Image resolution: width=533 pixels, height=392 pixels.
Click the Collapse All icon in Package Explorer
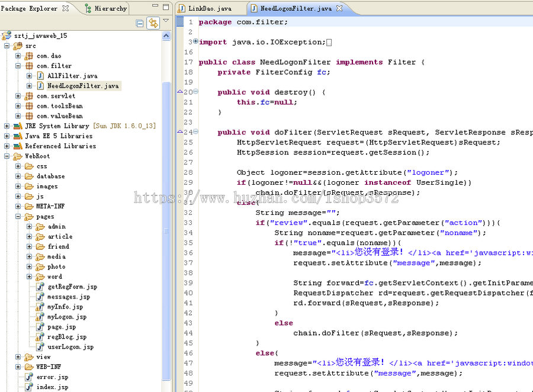(139, 23)
